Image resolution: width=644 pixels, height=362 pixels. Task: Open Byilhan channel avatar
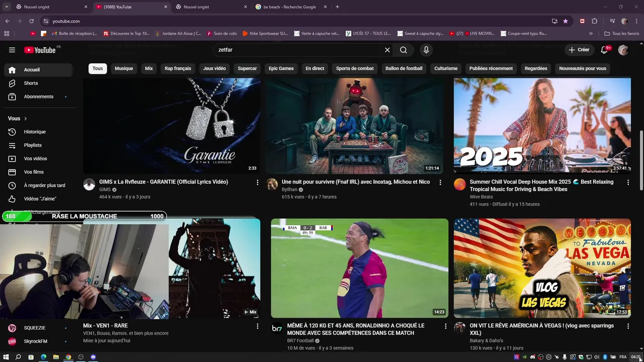[x=272, y=184]
